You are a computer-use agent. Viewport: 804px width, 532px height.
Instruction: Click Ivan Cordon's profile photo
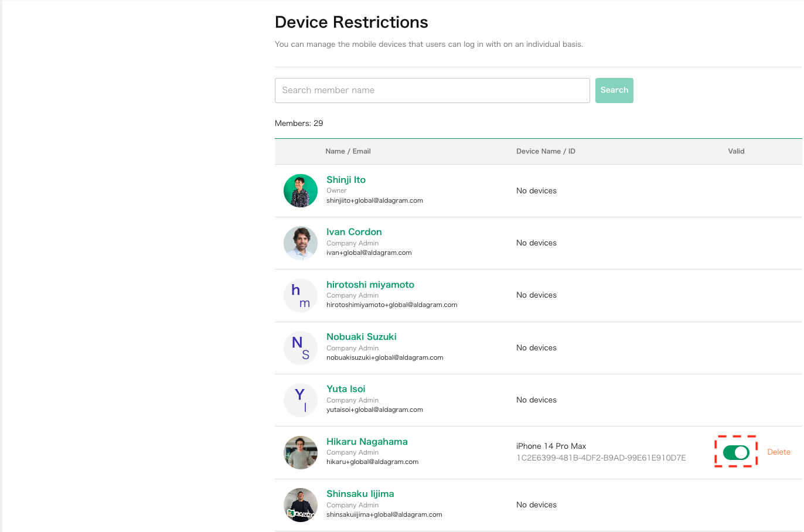click(300, 243)
